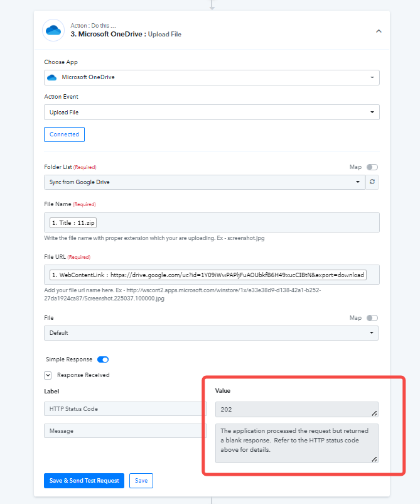Click the '3. Microsoft OneDrive : Upload File' title
This screenshot has height=504, width=420.
(126, 34)
